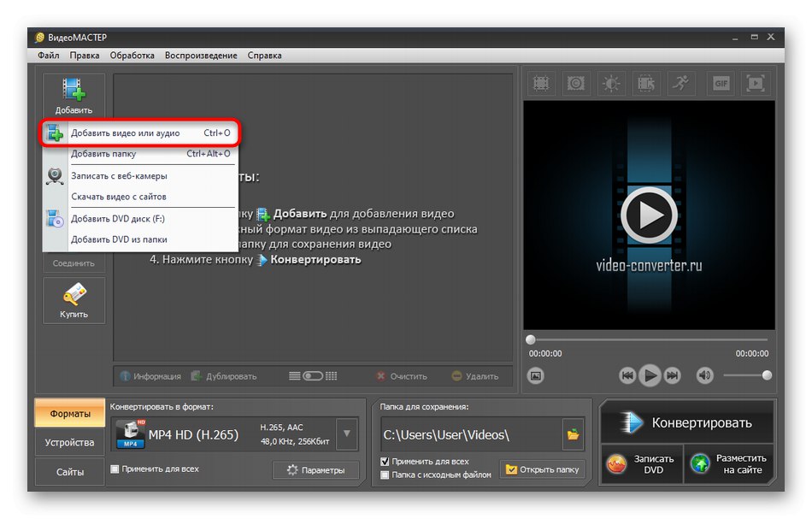
Task: Open the effects filter tool icon
Action: tap(576, 84)
